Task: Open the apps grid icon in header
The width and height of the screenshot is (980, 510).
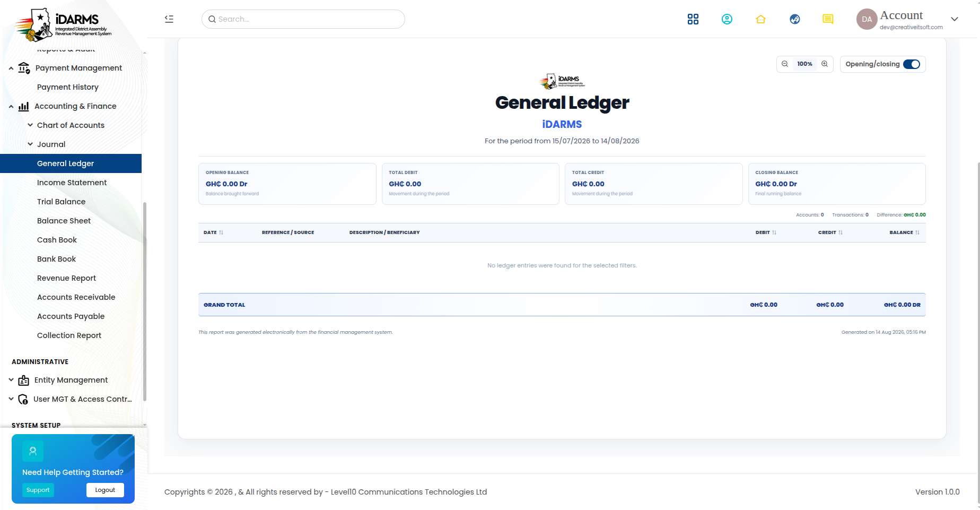Action: (x=693, y=19)
